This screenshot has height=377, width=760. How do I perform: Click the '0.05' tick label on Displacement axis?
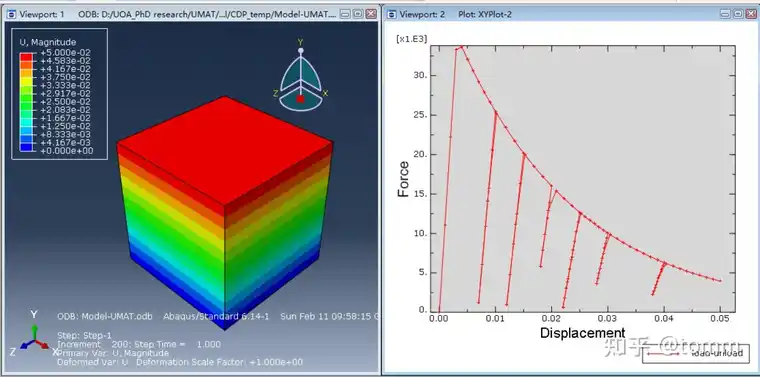point(720,318)
